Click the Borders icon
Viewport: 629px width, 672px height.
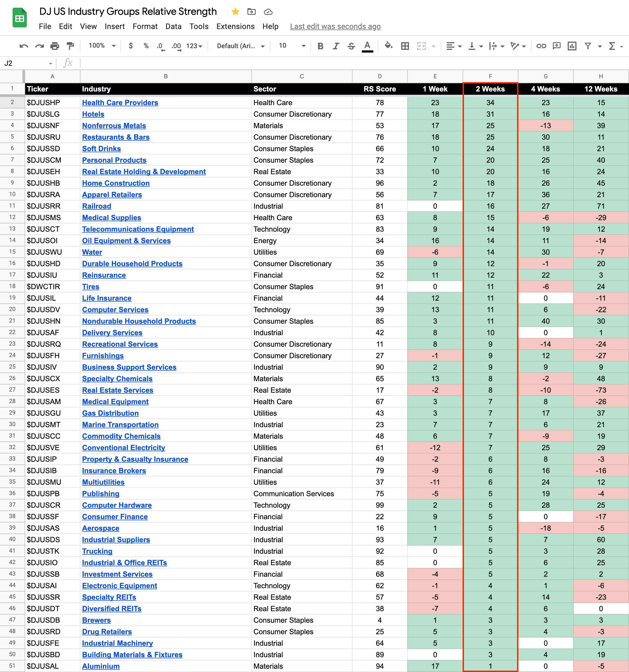coord(405,46)
